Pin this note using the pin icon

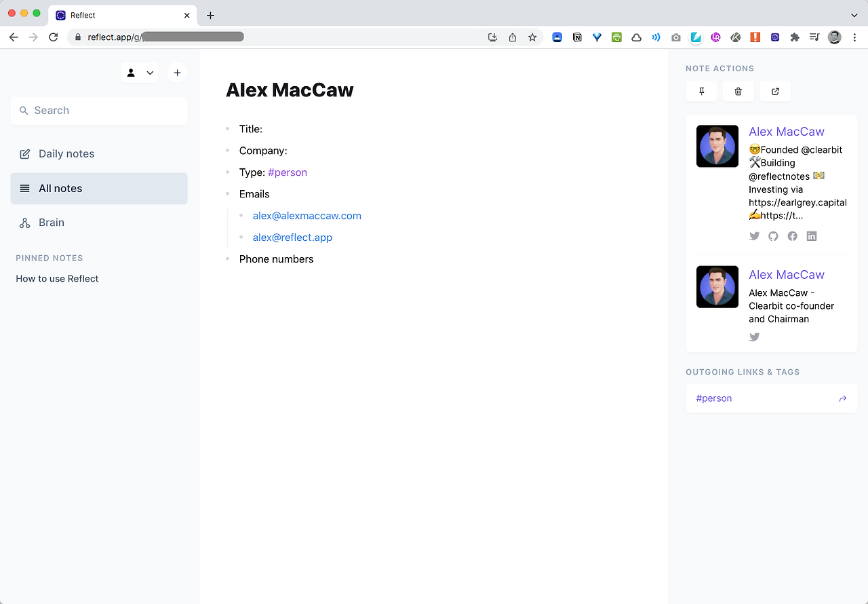pos(702,92)
